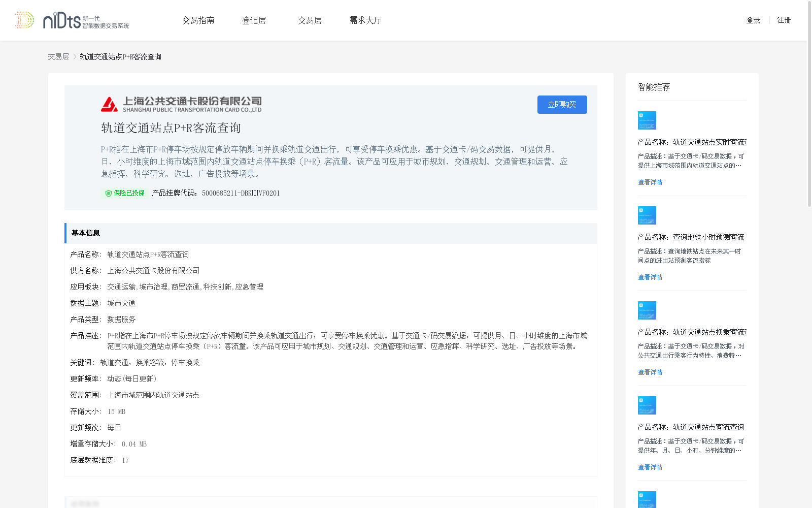Click the 覆盖范围 value 上海市域范围内轨道交通站点

tap(153, 395)
